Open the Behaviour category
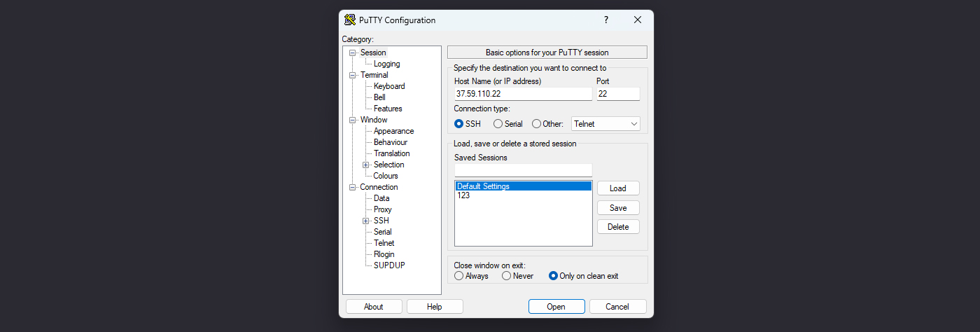980x332 pixels. tap(391, 142)
